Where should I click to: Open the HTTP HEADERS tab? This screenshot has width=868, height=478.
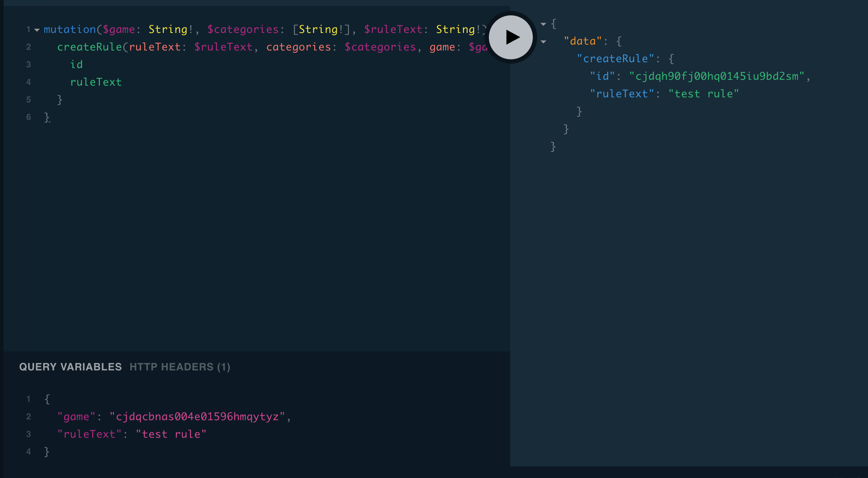click(x=180, y=367)
